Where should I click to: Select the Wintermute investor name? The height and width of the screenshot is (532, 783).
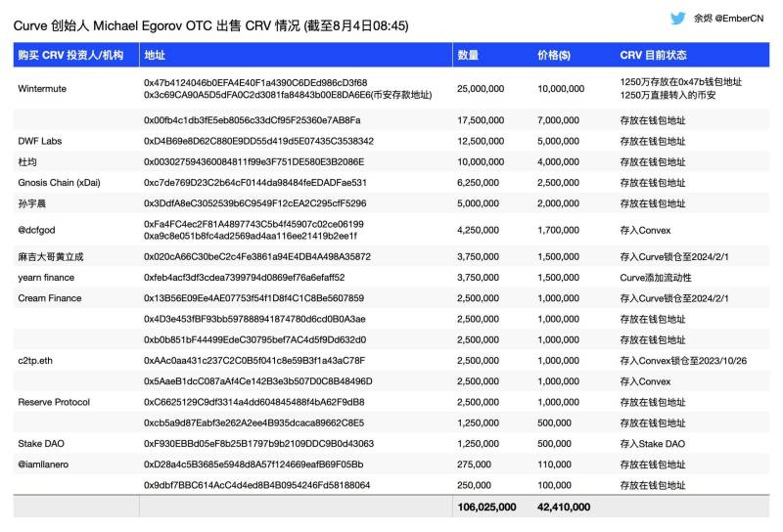tap(42, 89)
